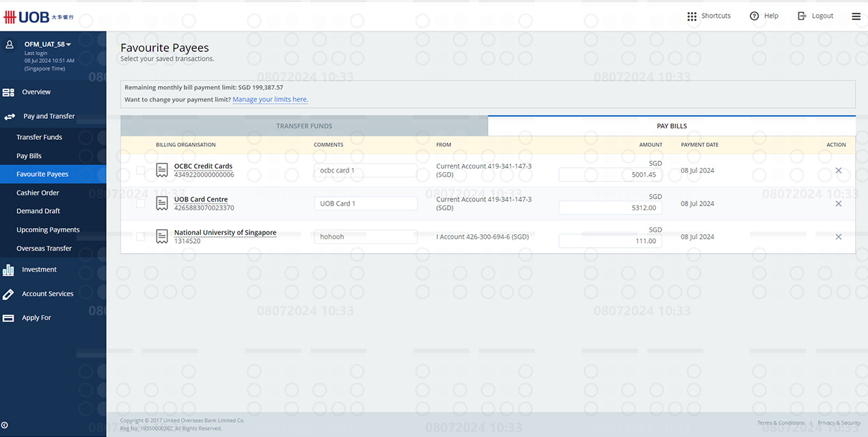Viewport: 868px width, 437px height.
Task: Tick the checkbox for OCBC Credit Cards
Action: 140,170
